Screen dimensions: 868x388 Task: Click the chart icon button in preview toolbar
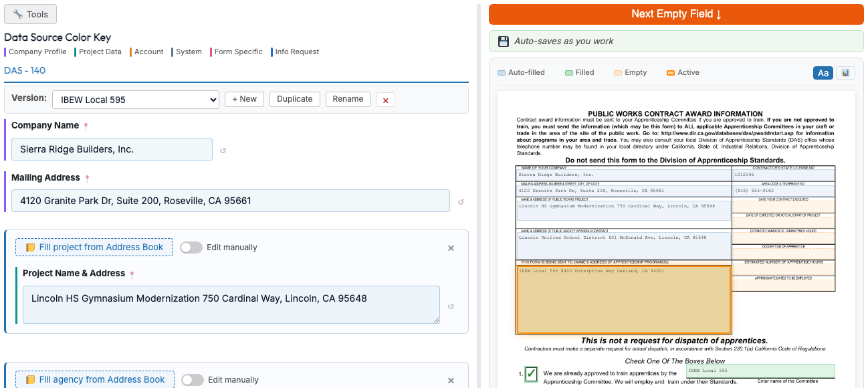(845, 72)
